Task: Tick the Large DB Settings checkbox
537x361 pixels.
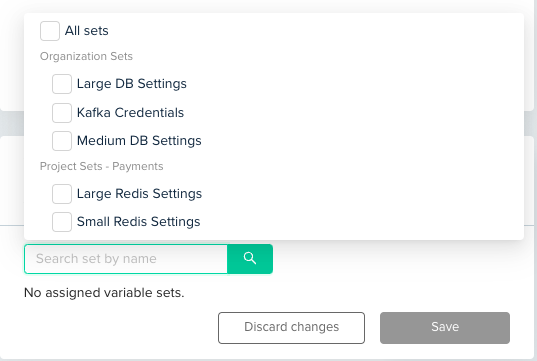Action: pyautogui.click(x=62, y=84)
